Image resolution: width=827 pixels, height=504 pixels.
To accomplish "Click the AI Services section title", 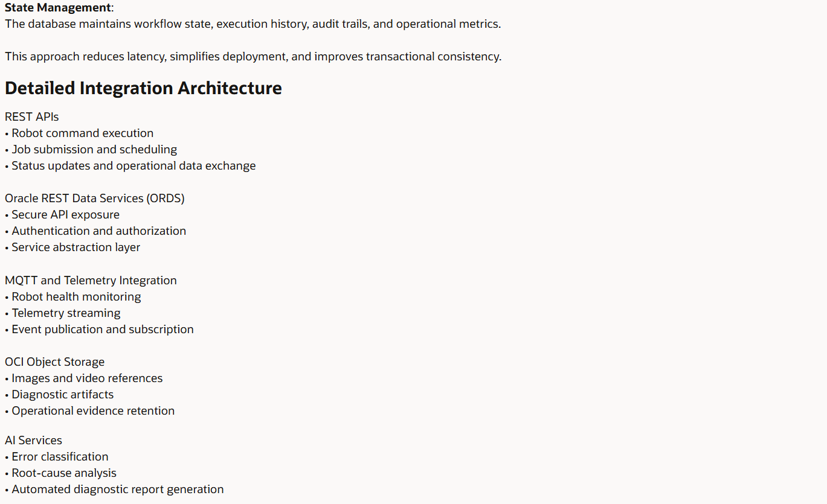I will [x=34, y=440].
